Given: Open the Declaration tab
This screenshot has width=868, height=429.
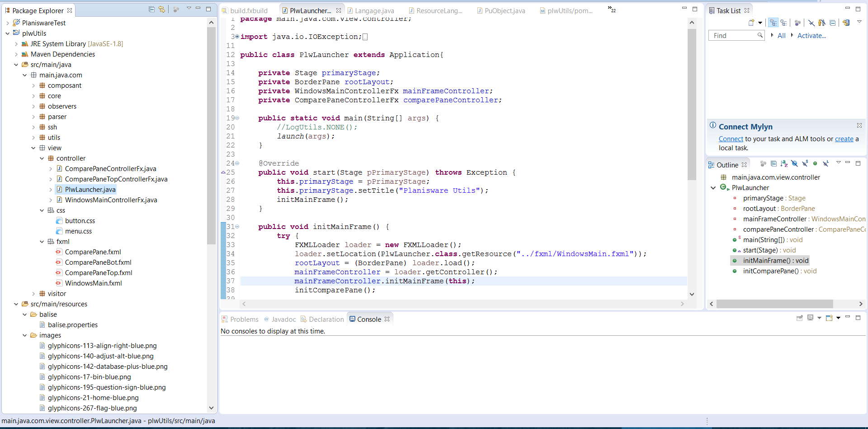Looking at the screenshot, I should (x=322, y=319).
